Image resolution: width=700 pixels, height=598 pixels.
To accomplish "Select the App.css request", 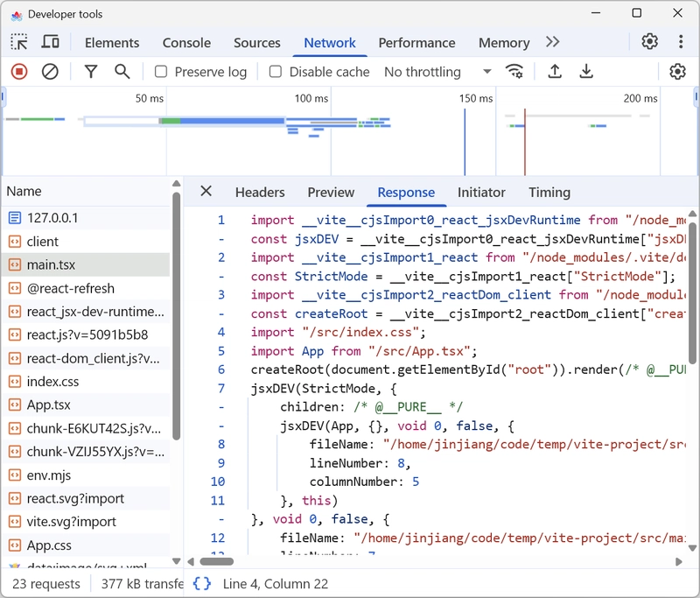I will (86, 545).
